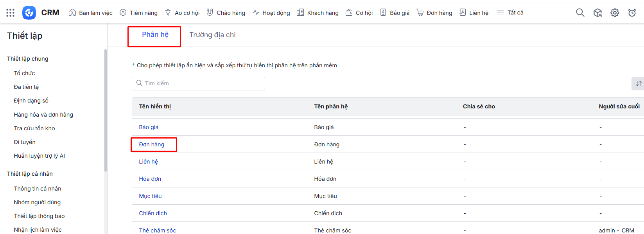
Task: Open Cơ hội menu item
Action: coord(359,13)
